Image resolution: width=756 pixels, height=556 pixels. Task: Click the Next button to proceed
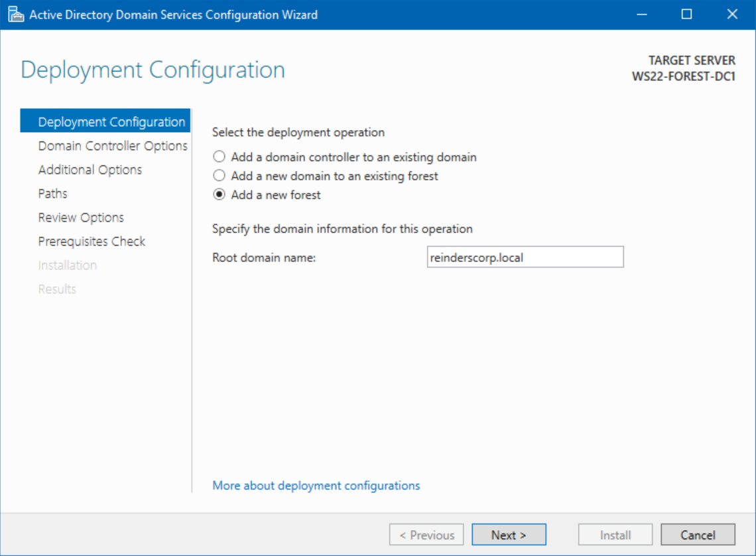[x=509, y=534]
